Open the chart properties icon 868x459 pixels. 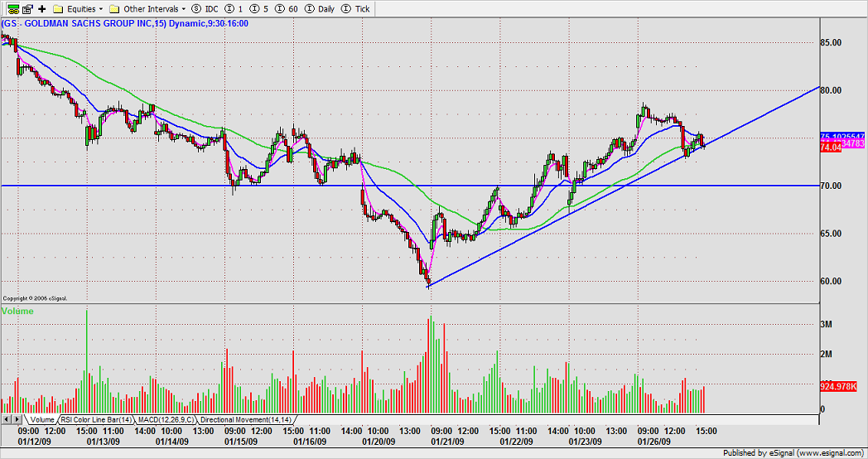point(27,8)
